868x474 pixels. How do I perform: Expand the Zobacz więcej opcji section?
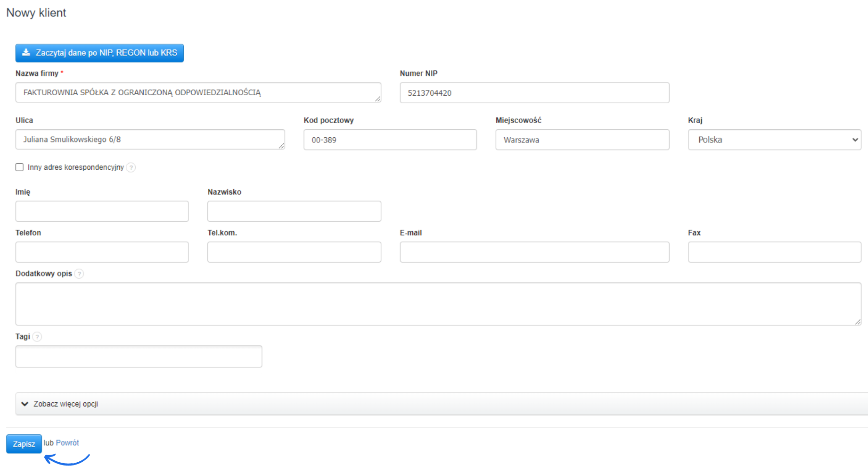tap(66, 404)
